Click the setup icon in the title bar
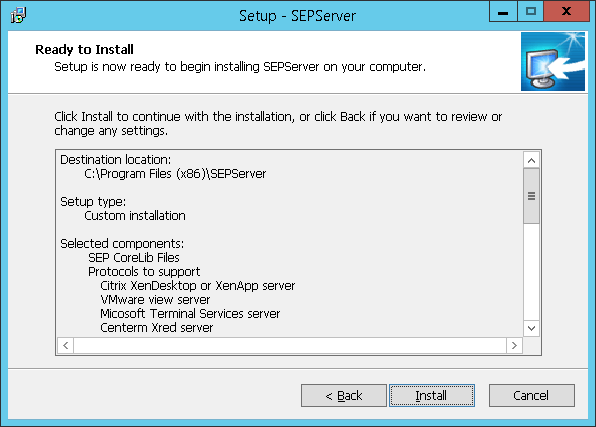596x427 pixels. coord(18,15)
